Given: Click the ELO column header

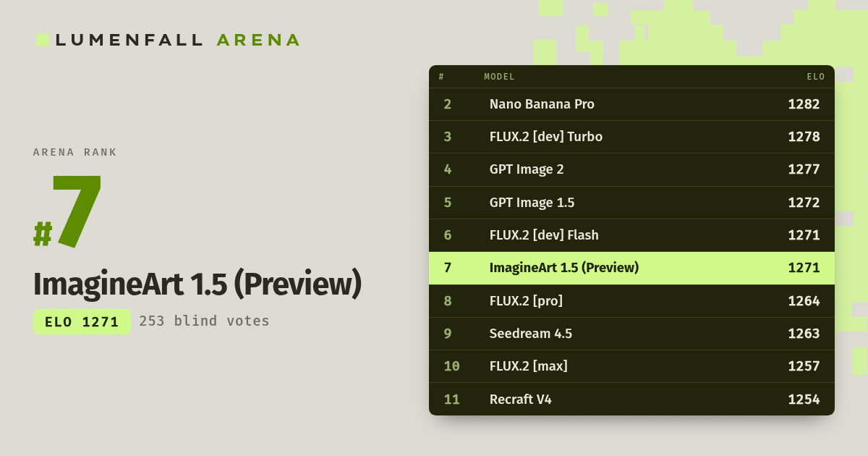Looking at the screenshot, I should 816,77.
